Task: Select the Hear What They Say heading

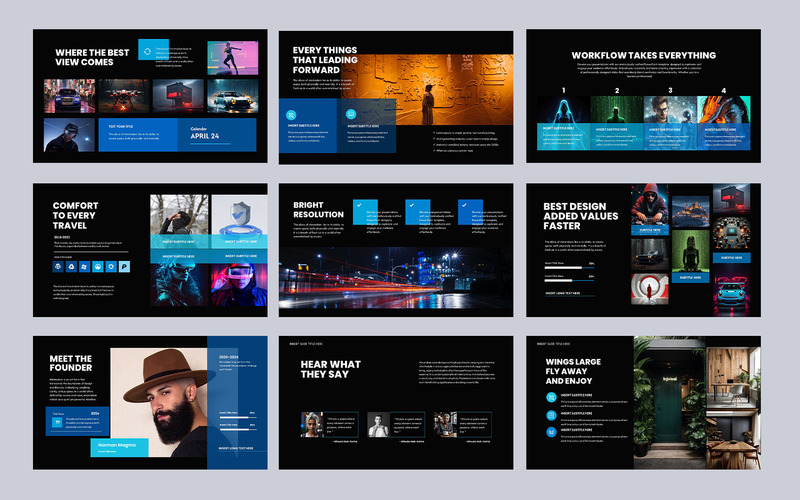Action: click(333, 370)
